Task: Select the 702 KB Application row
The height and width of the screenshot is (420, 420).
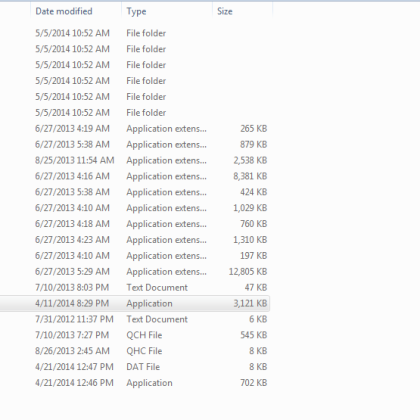Action: pos(135,383)
